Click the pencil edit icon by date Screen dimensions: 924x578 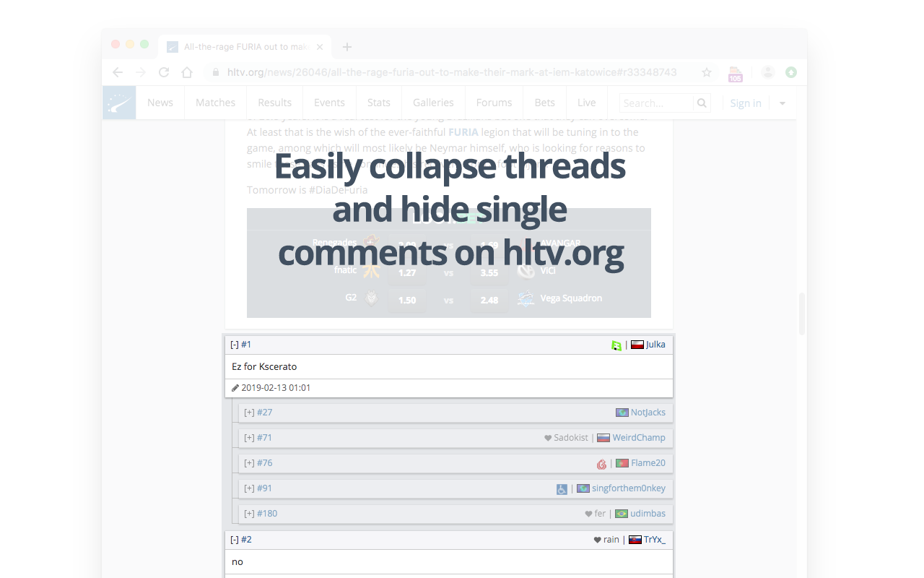pyautogui.click(x=235, y=388)
